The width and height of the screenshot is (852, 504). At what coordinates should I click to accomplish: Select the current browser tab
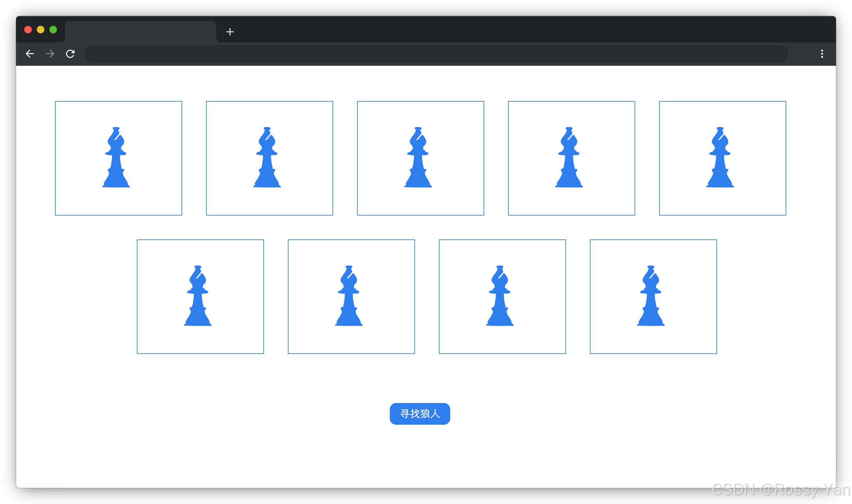pos(140,31)
